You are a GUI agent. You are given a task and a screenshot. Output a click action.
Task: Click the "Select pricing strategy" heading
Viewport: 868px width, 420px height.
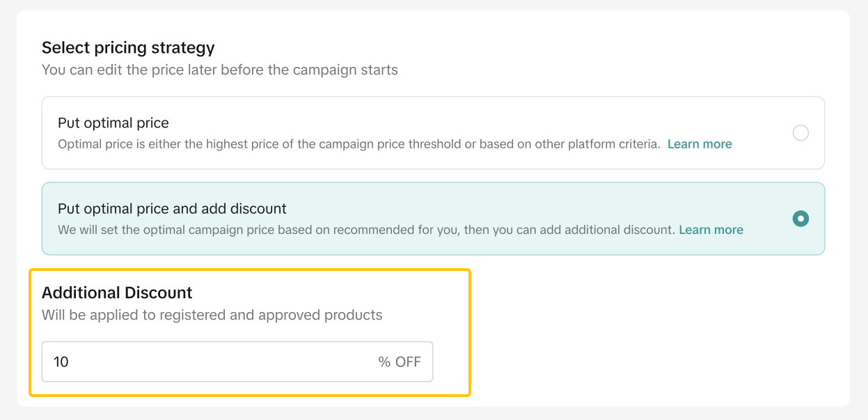[128, 48]
